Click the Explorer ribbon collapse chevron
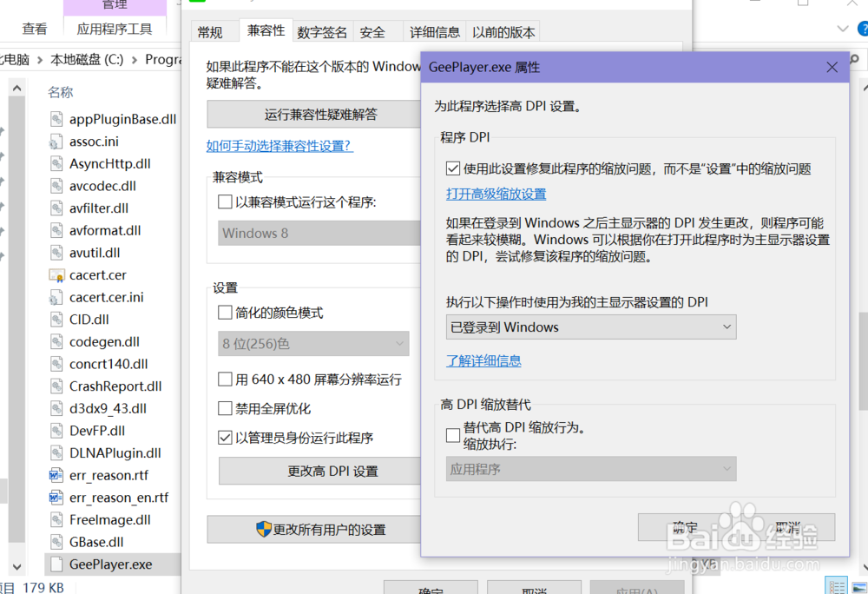 pyautogui.click(x=843, y=29)
